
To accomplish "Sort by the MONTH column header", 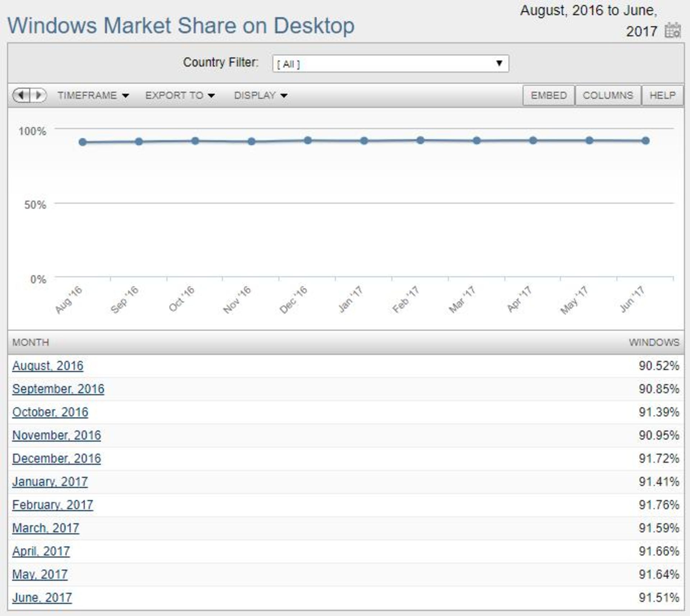I will [x=31, y=342].
